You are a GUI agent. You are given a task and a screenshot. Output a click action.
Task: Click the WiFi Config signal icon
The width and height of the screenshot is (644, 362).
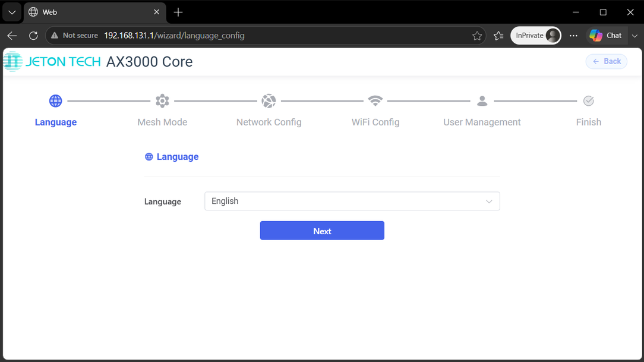coord(375,100)
